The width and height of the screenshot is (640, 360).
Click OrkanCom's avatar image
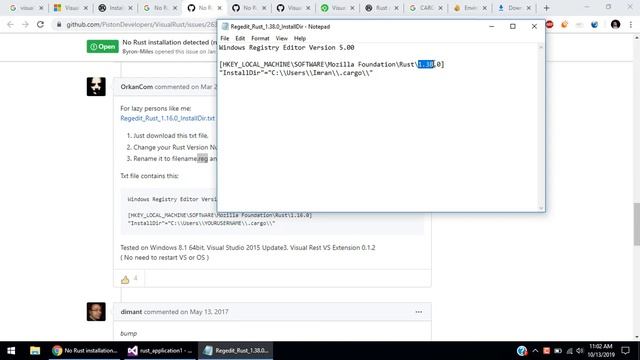[96, 87]
